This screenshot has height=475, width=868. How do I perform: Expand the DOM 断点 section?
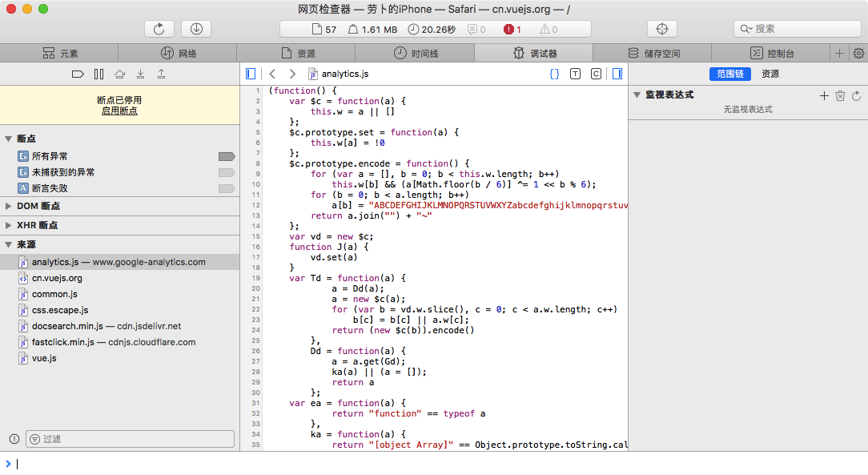pyautogui.click(x=8, y=206)
